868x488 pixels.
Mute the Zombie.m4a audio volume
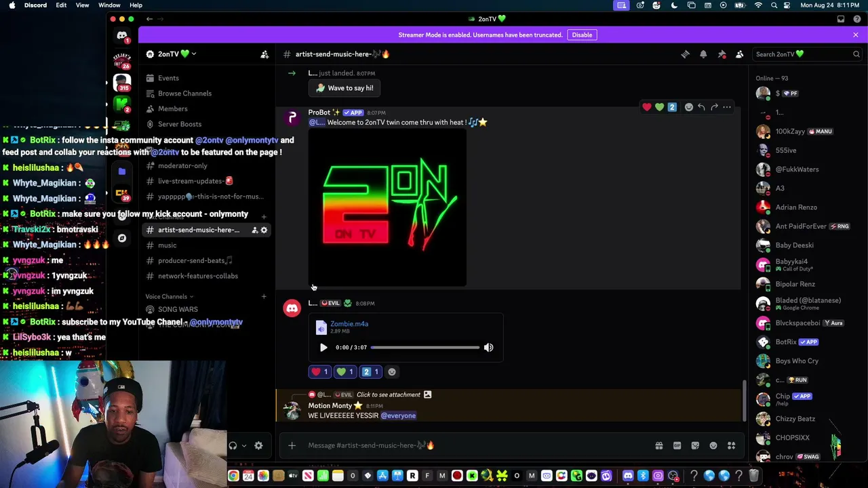coord(488,348)
